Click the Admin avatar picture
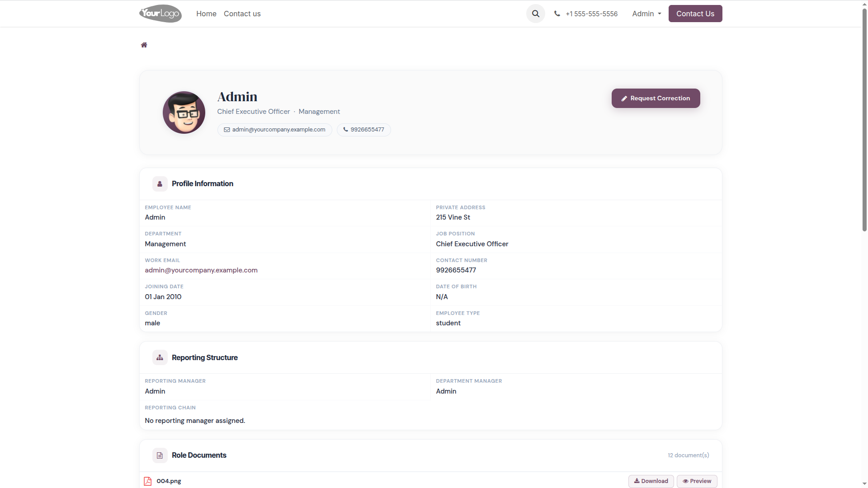The height and width of the screenshot is (488, 868). [x=184, y=113]
